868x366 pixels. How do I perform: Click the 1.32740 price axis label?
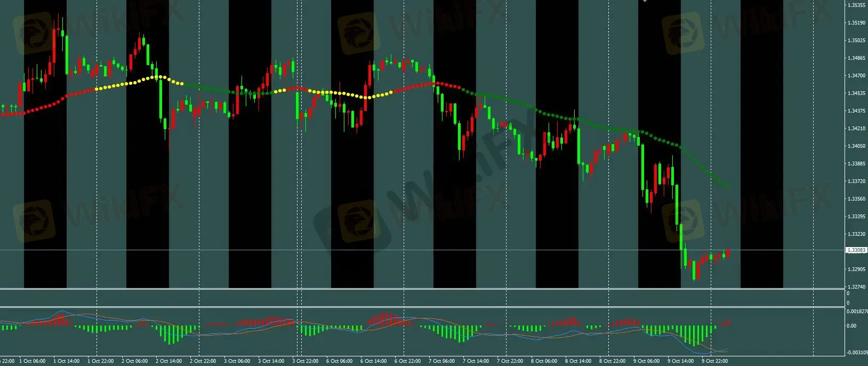(856, 287)
